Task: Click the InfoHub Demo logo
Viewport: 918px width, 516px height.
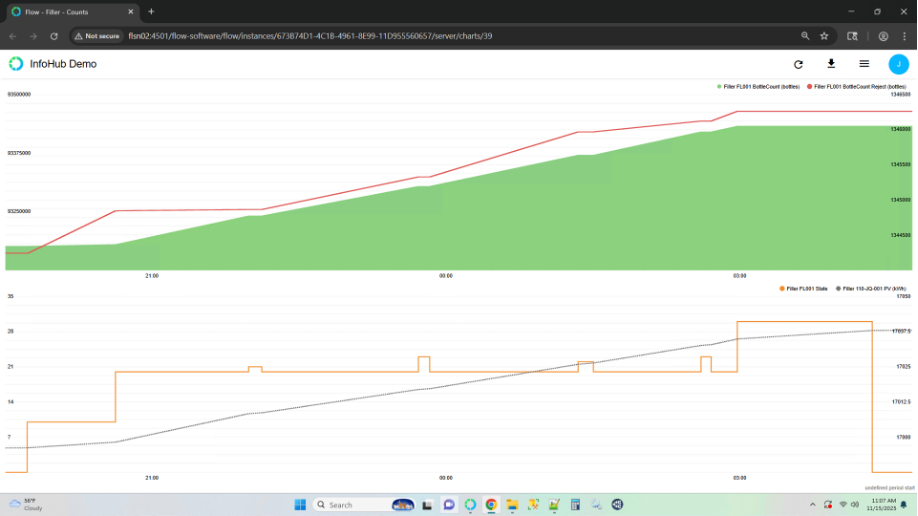Action: (16, 64)
